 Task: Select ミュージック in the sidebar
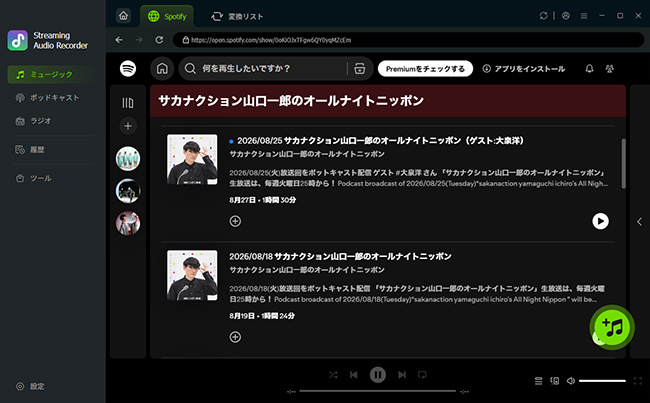click(x=52, y=75)
